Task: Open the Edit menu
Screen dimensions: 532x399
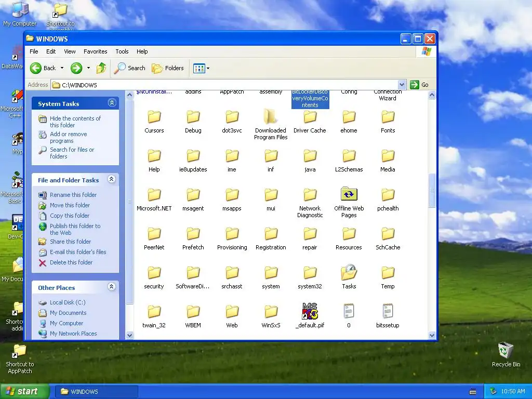Action: pyautogui.click(x=51, y=51)
